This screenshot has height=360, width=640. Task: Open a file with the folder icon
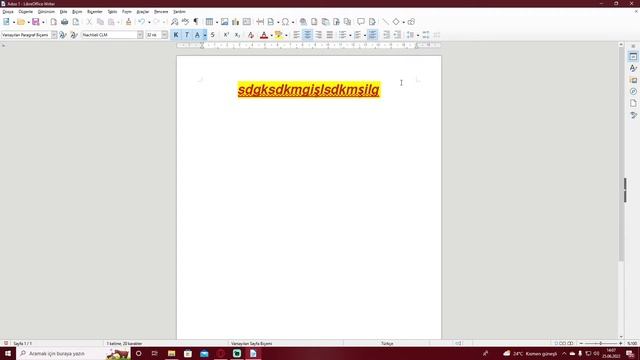click(21, 22)
